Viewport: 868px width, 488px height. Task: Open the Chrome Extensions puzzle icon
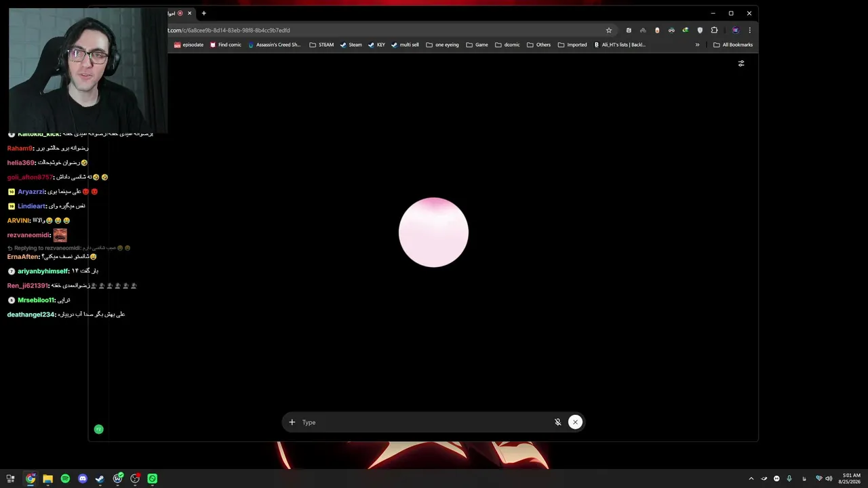coord(714,30)
